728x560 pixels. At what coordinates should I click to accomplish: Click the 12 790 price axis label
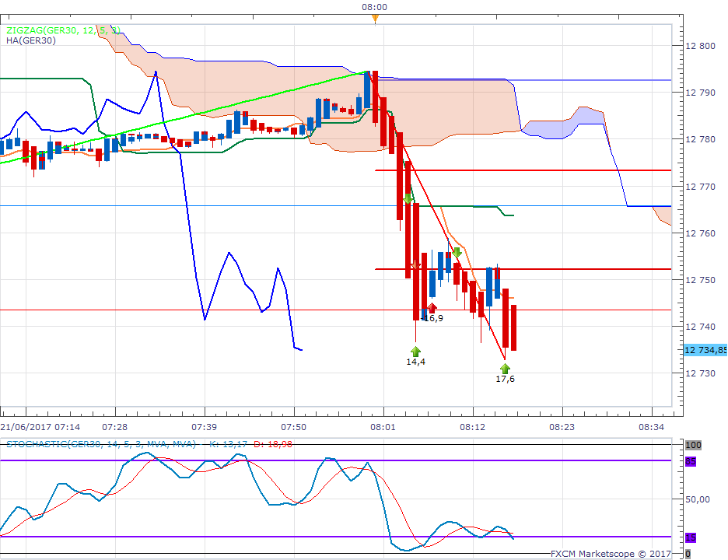[701, 93]
